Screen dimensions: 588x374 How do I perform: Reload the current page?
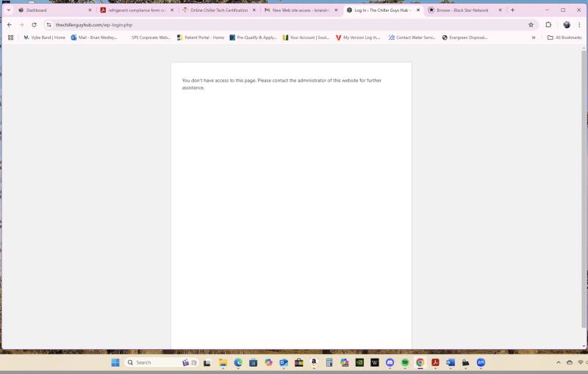click(34, 25)
